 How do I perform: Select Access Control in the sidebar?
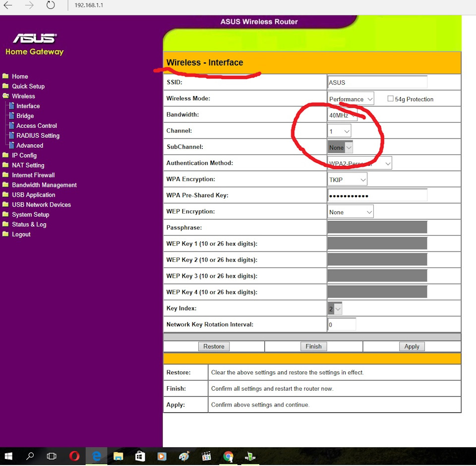click(37, 126)
